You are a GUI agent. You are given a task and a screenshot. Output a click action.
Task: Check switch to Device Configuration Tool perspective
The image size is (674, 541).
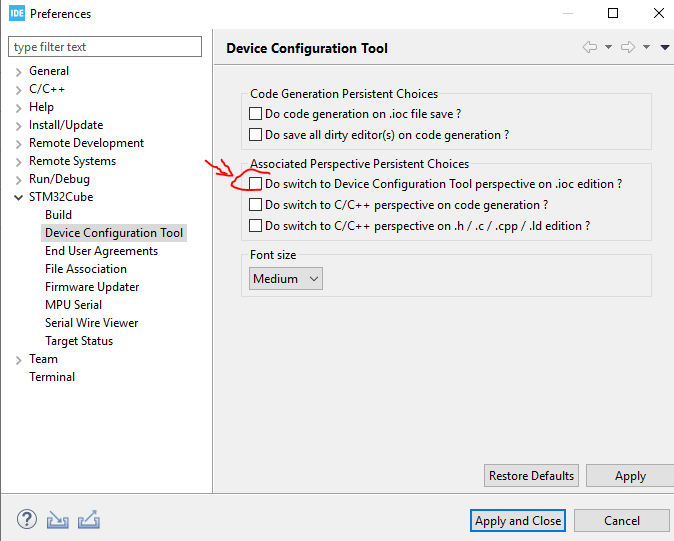tap(255, 184)
